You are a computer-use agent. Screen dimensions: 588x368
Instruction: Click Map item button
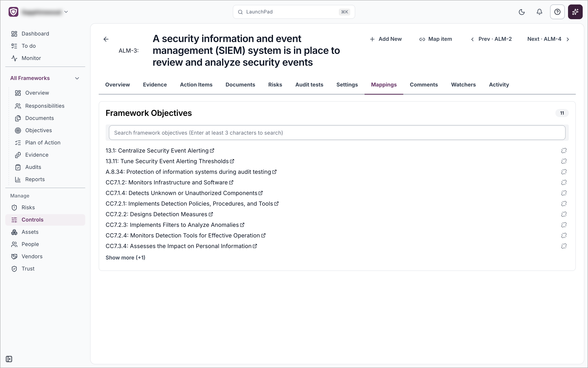pyautogui.click(x=435, y=39)
